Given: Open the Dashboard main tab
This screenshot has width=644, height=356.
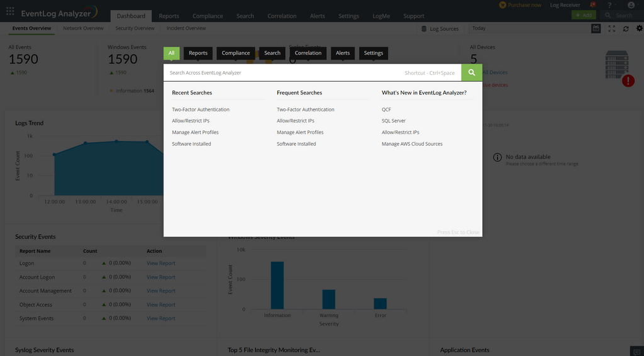Looking at the screenshot, I should click(x=131, y=16).
